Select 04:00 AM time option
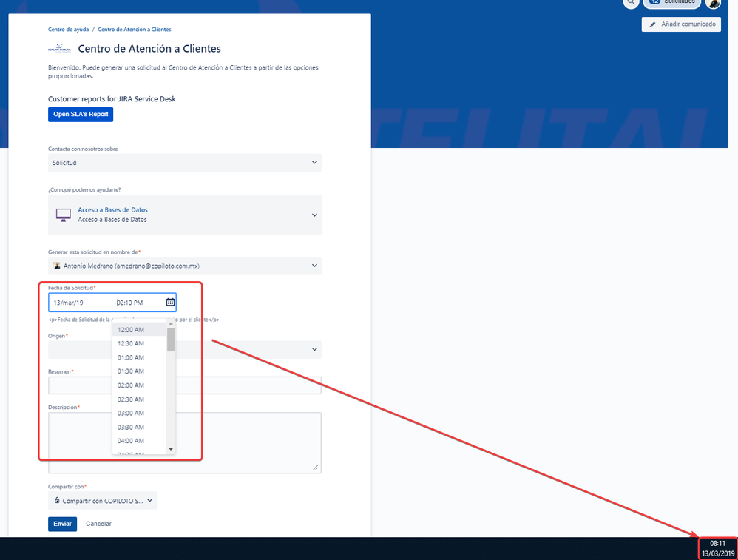The height and width of the screenshot is (560, 738). [x=139, y=441]
